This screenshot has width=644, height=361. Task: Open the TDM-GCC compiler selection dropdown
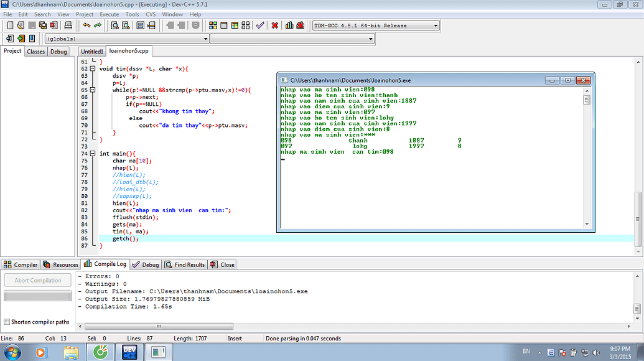436,25
